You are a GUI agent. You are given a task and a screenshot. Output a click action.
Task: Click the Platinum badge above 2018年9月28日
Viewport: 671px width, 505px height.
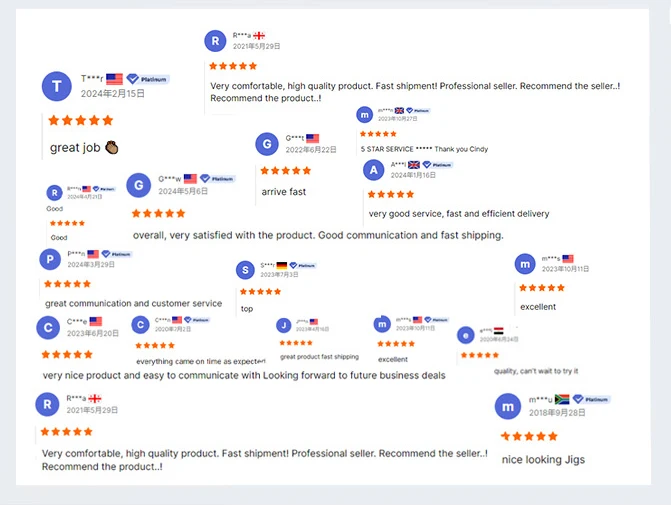pyautogui.click(x=592, y=399)
